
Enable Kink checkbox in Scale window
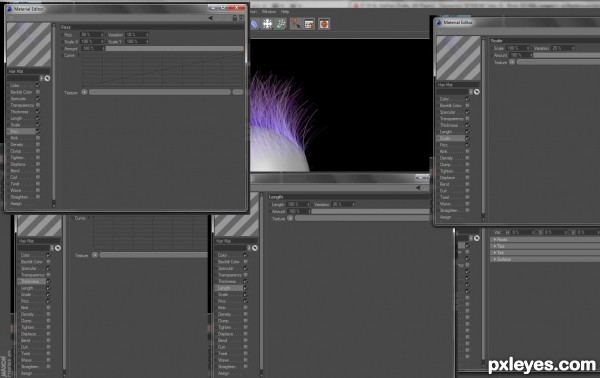point(467,152)
